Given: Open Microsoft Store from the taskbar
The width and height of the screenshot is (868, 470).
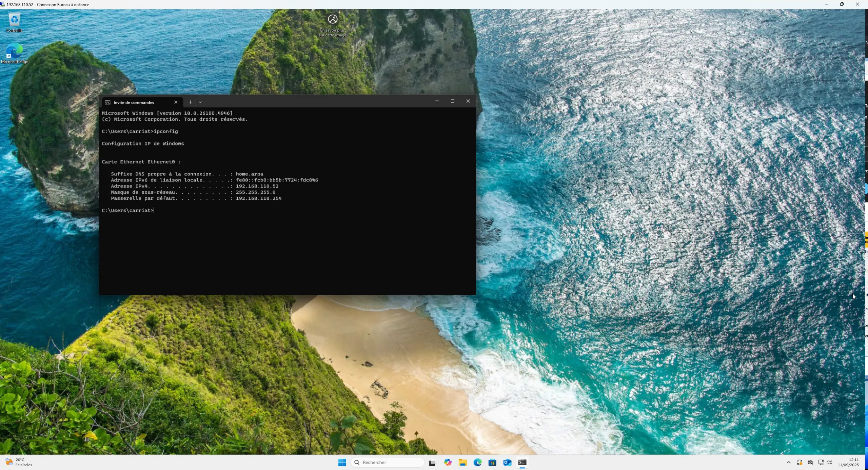Looking at the screenshot, I should 492,462.
